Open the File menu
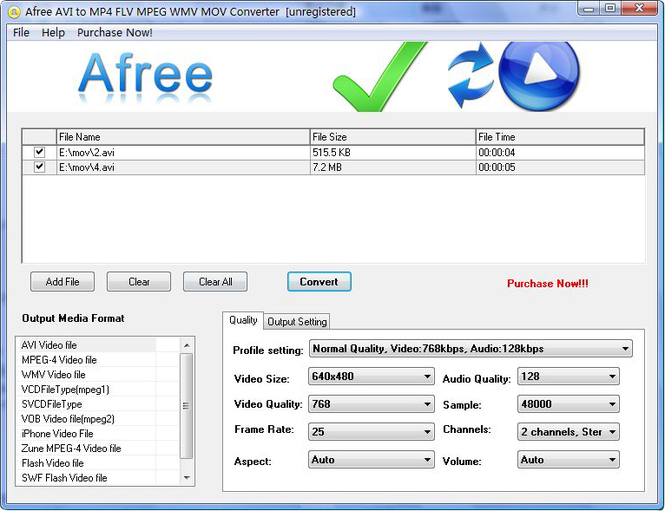Screen dimensions: 665x511 click(x=21, y=33)
